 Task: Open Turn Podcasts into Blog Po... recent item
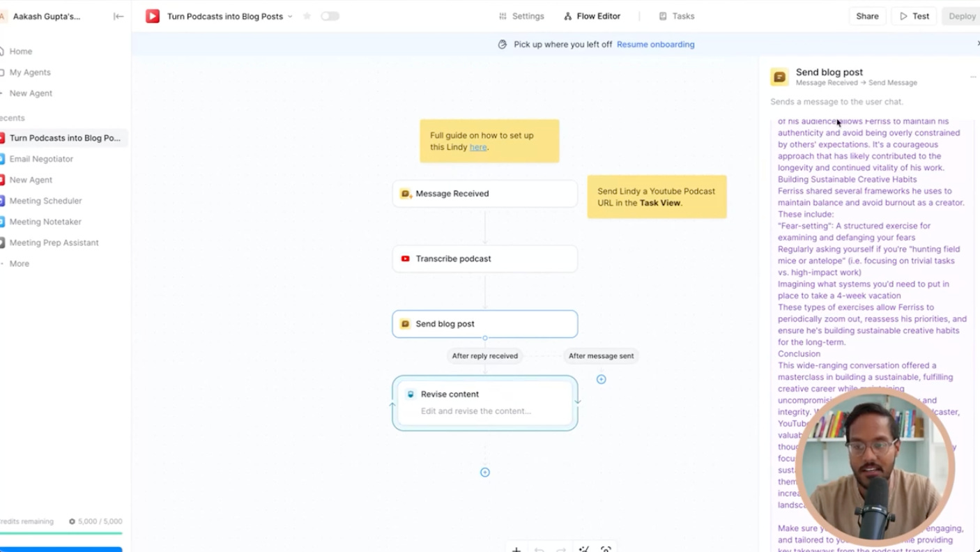click(x=64, y=138)
